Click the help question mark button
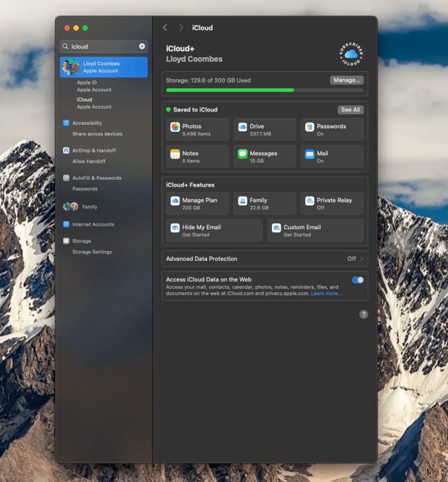 363,315
